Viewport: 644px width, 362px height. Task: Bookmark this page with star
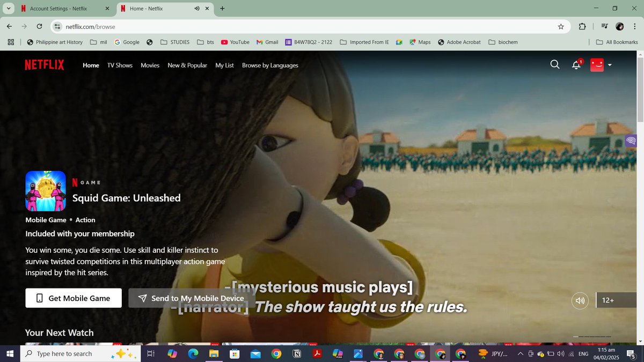(x=561, y=26)
